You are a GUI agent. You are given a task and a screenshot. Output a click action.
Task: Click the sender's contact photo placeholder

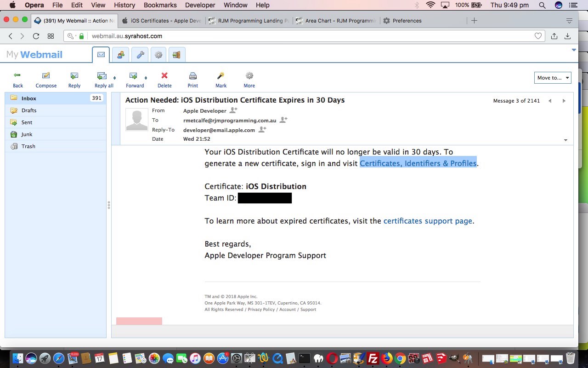tap(137, 120)
